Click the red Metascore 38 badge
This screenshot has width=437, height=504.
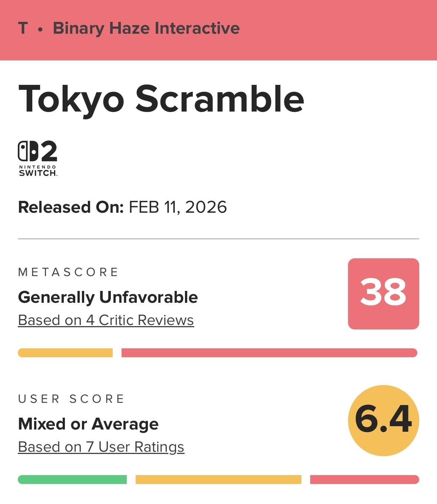click(383, 294)
